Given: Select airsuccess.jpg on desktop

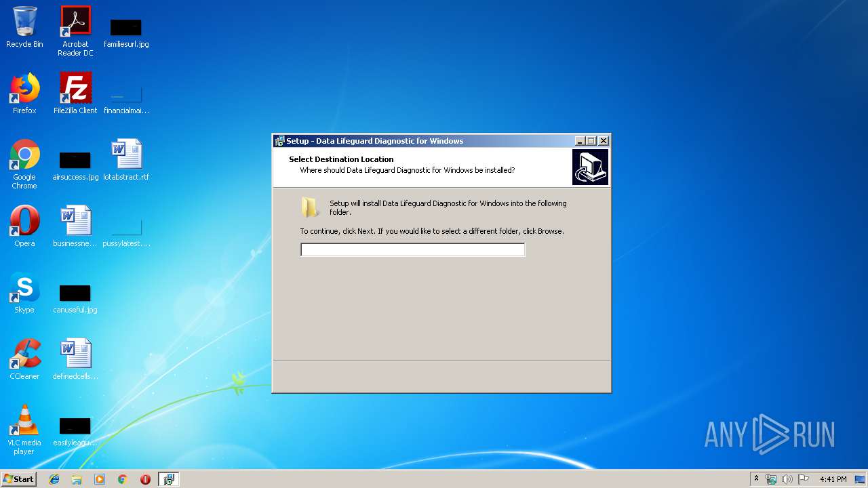Looking at the screenshot, I should (75, 165).
